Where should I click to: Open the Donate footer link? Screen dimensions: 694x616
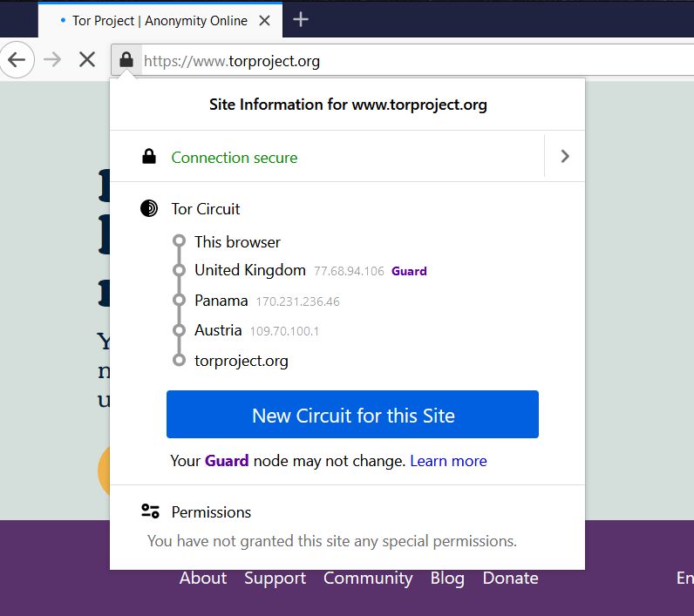coord(510,578)
